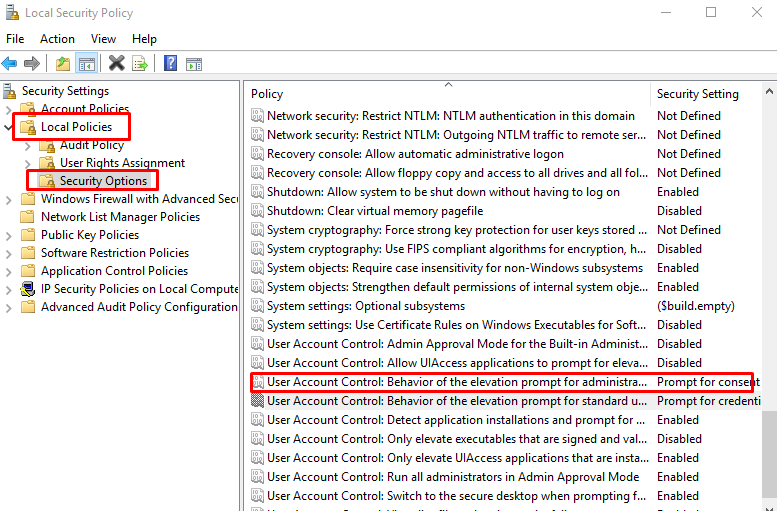Click the Delete (X) toolbar icon

coord(116,63)
